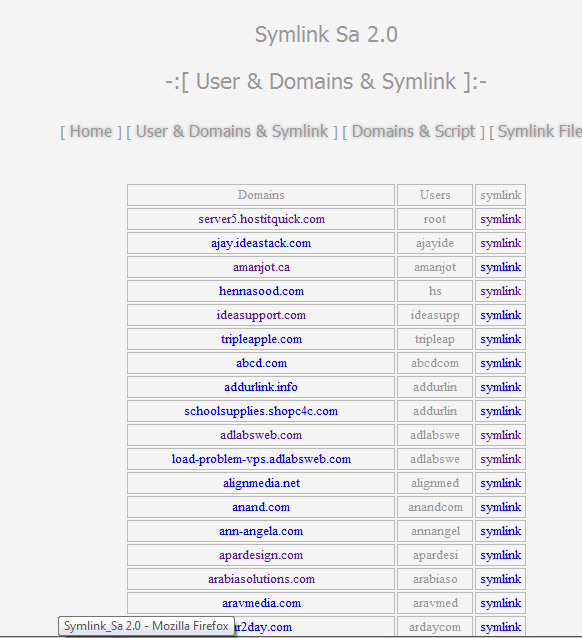The height and width of the screenshot is (638, 582).
Task: Select the arabiaso user cell
Action: pos(435,579)
